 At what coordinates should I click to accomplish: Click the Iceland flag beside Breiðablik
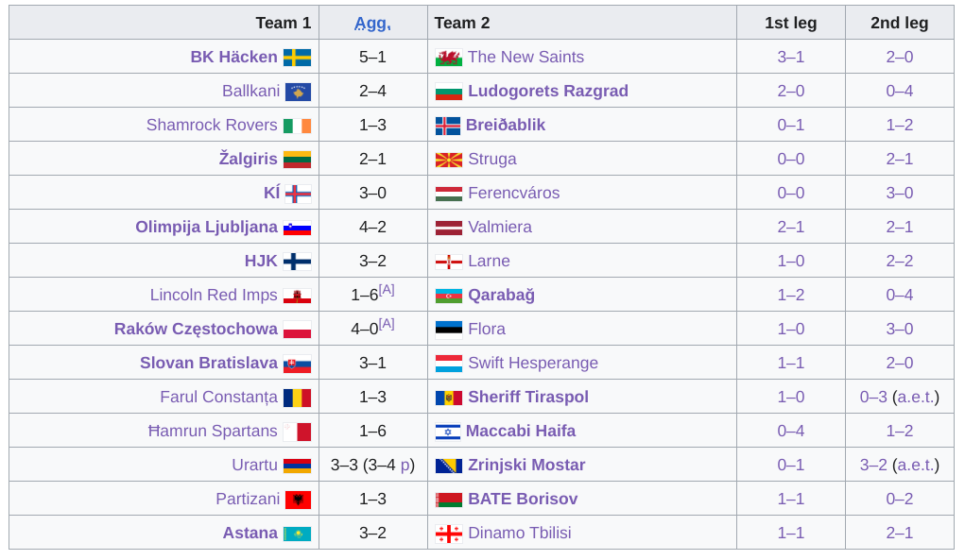(x=447, y=126)
